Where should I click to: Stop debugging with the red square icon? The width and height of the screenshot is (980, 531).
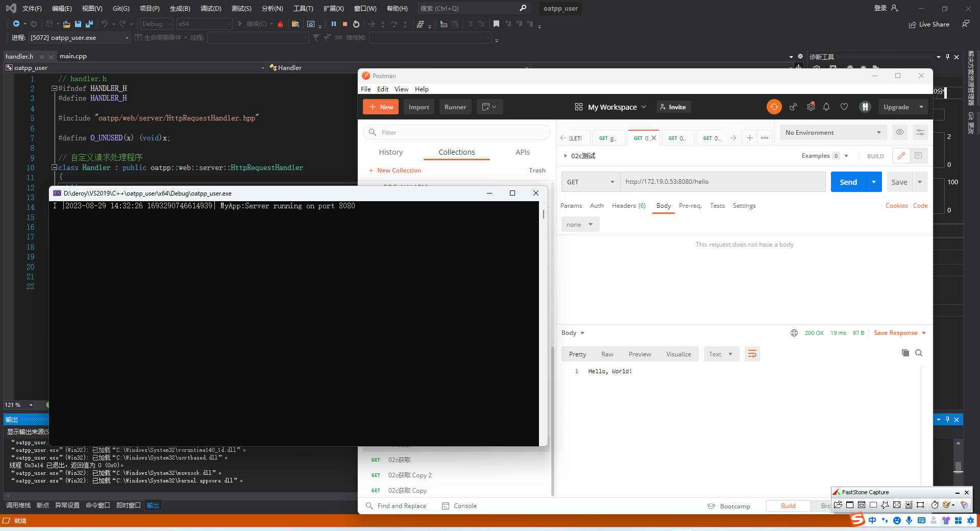pyautogui.click(x=345, y=24)
